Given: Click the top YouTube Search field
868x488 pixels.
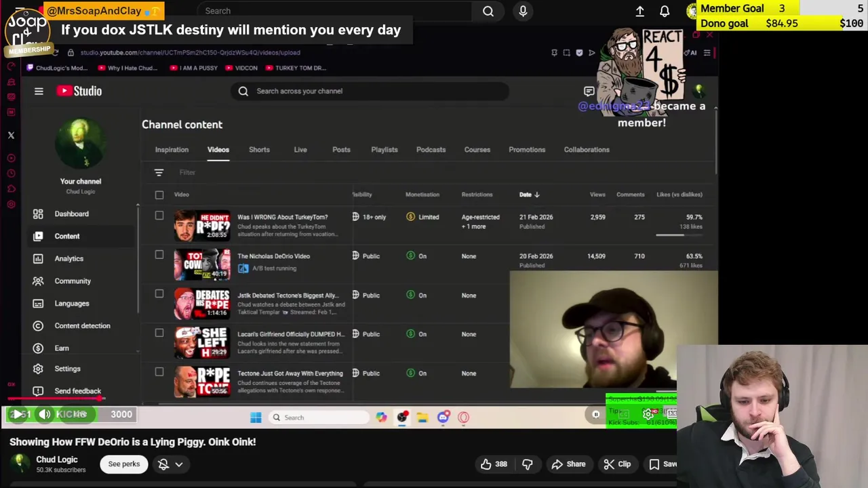Looking at the screenshot, I should click(336, 11).
